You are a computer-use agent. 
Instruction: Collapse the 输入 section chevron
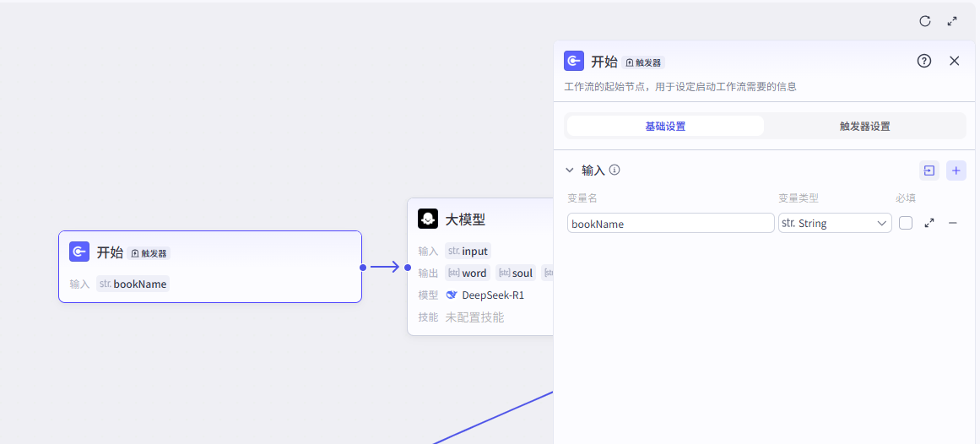pyautogui.click(x=570, y=170)
